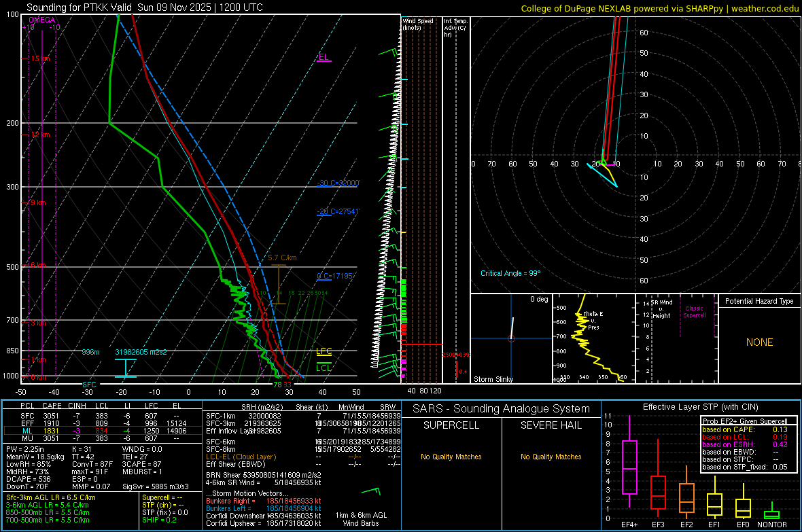The height and width of the screenshot is (532, 802).
Task: Click the 'Eff Shear (EBWD)' row label
Action: pos(235,464)
